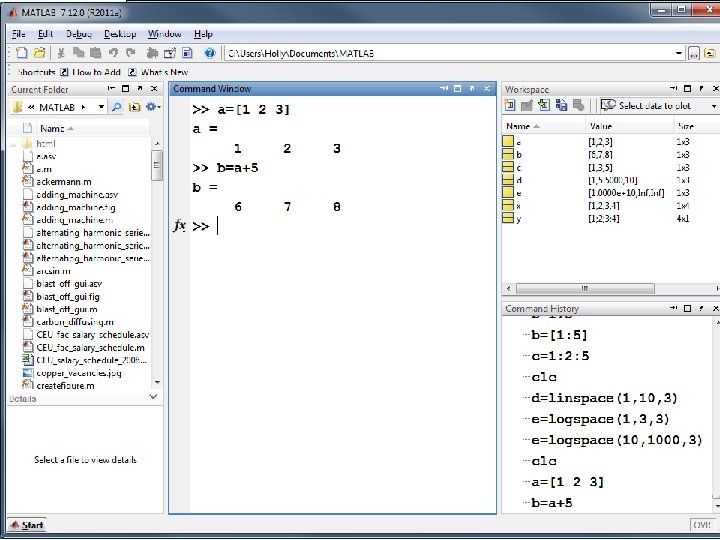Viewport: 720px width, 540px height.
Task: Browse for folder with ellipsis button
Action: 694,54
